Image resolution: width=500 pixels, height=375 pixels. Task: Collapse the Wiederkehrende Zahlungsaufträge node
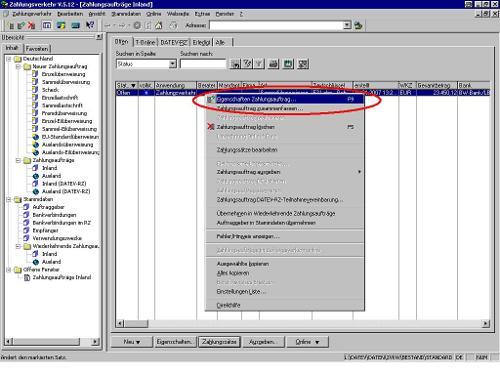pyautogui.click(x=18, y=246)
